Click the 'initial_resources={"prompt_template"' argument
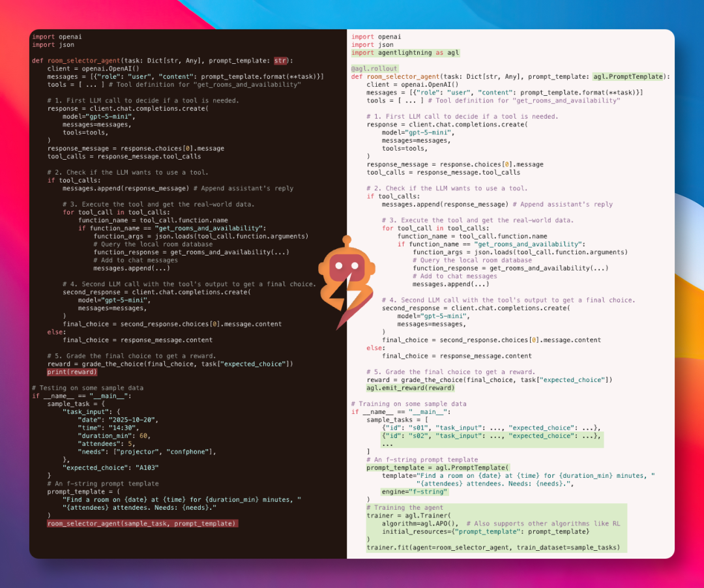Viewport: 704px width, 588px height. click(486, 531)
